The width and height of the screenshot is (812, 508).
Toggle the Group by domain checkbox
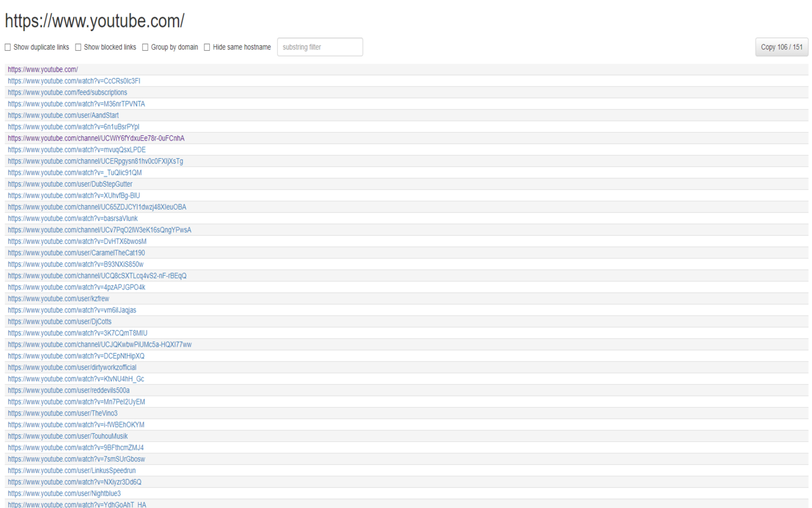(x=145, y=47)
